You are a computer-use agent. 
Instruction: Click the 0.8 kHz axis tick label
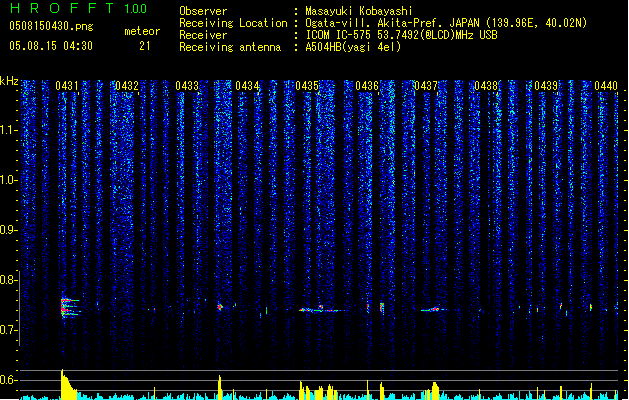coord(9,280)
